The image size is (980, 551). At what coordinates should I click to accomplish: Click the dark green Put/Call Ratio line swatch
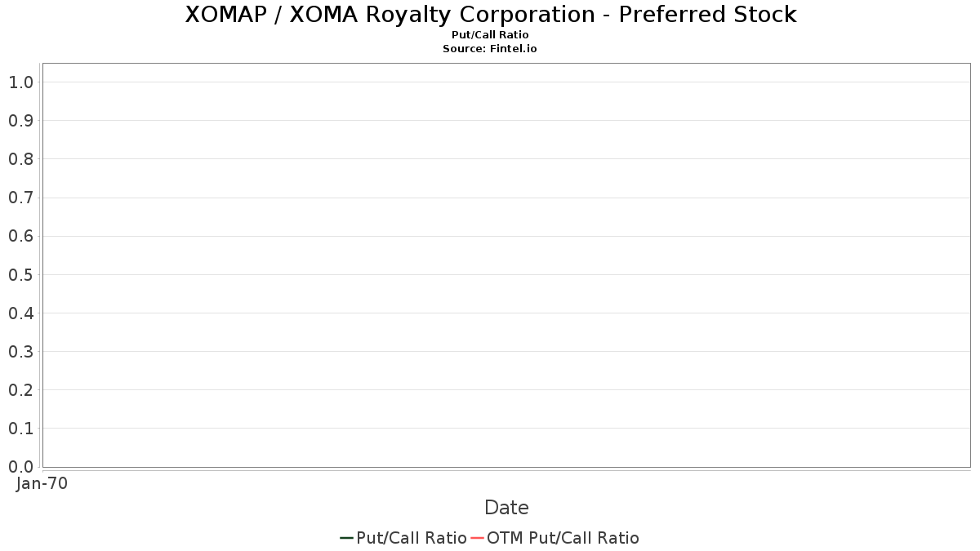346,538
